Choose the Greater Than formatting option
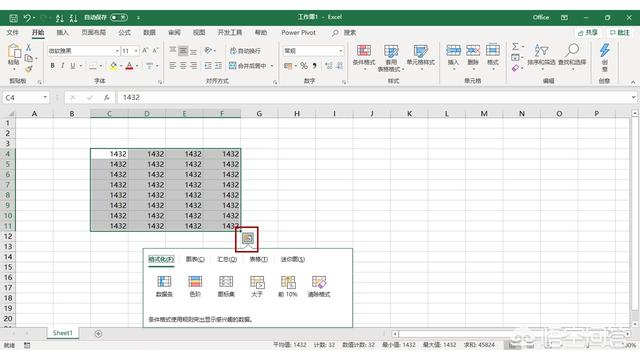The image size is (640, 360). [x=257, y=286]
